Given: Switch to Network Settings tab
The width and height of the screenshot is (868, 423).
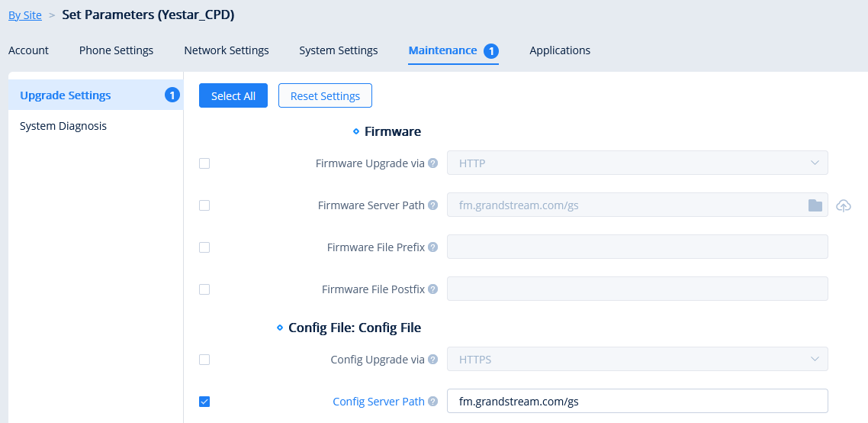Looking at the screenshot, I should (x=227, y=50).
